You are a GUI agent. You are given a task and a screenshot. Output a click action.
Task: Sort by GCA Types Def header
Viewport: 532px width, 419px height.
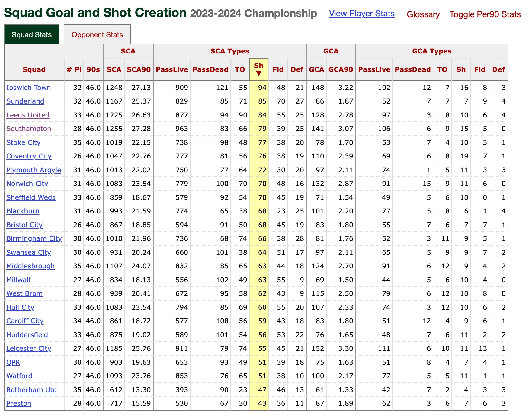click(498, 69)
